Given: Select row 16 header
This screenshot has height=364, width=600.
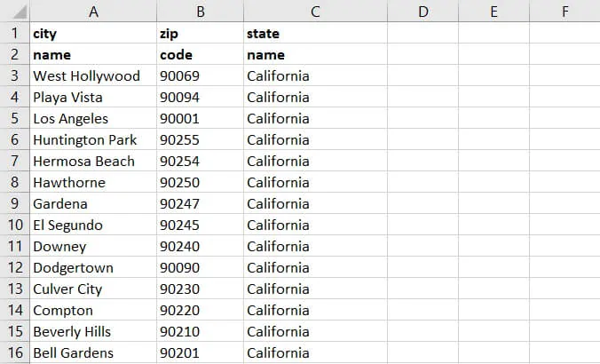Looking at the screenshot, I should (14, 353).
